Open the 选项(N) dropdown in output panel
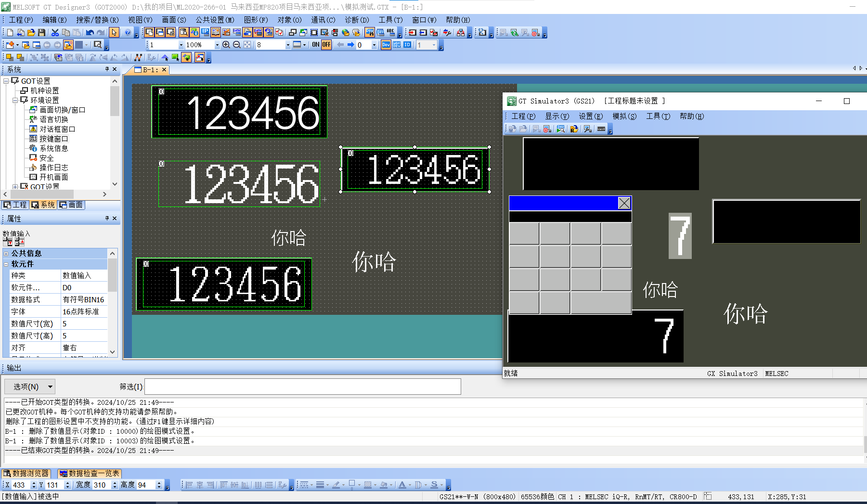This screenshot has height=504, width=867. [30, 387]
